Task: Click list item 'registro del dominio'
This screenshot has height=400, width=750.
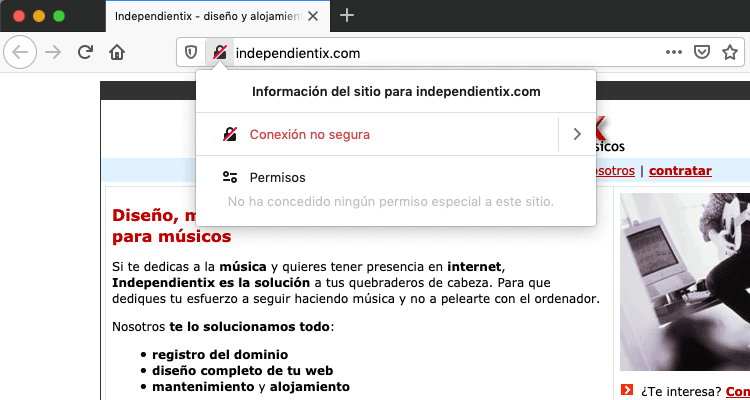Action: [x=220, y=355]
